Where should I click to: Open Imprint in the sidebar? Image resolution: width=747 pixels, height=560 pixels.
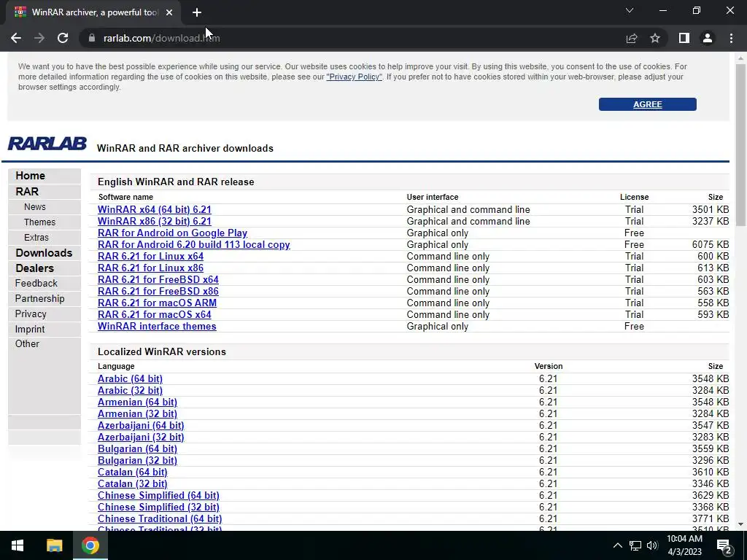[x=29, y=329]
